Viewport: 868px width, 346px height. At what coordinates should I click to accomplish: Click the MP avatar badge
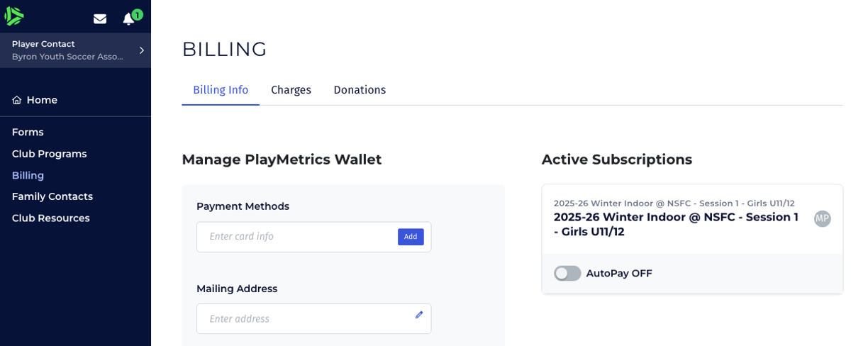(822, 218)
